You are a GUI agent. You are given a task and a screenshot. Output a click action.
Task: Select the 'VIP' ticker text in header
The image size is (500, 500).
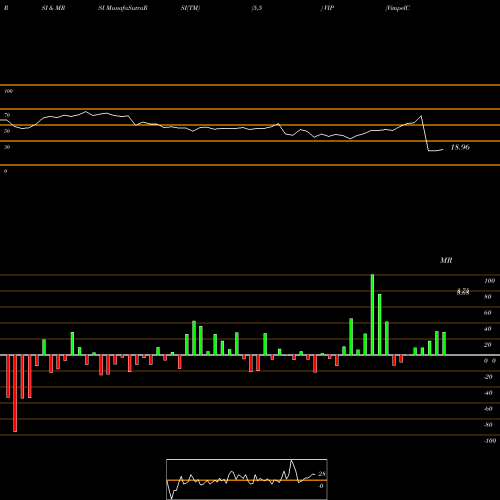point(328,8)
